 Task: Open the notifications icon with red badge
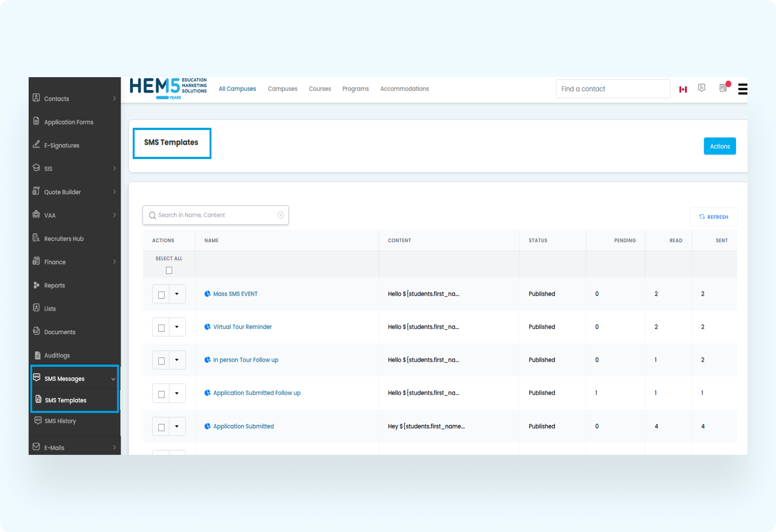pos(723,88)
